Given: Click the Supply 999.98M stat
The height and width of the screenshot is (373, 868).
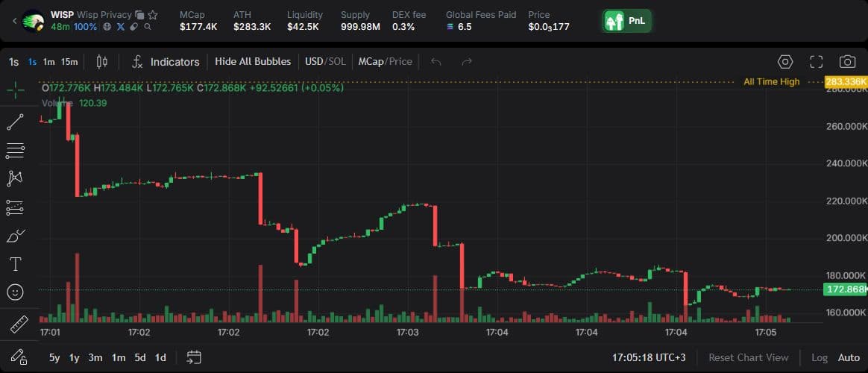Looking at the screenshot, I should point(360,21).
